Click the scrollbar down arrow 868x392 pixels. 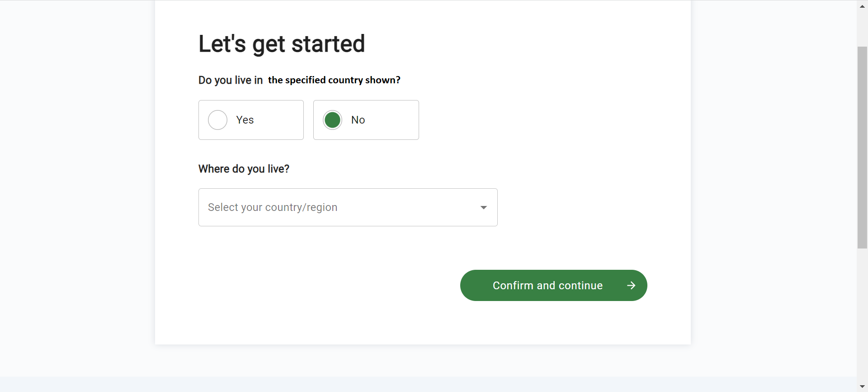[x=862, y=387]
